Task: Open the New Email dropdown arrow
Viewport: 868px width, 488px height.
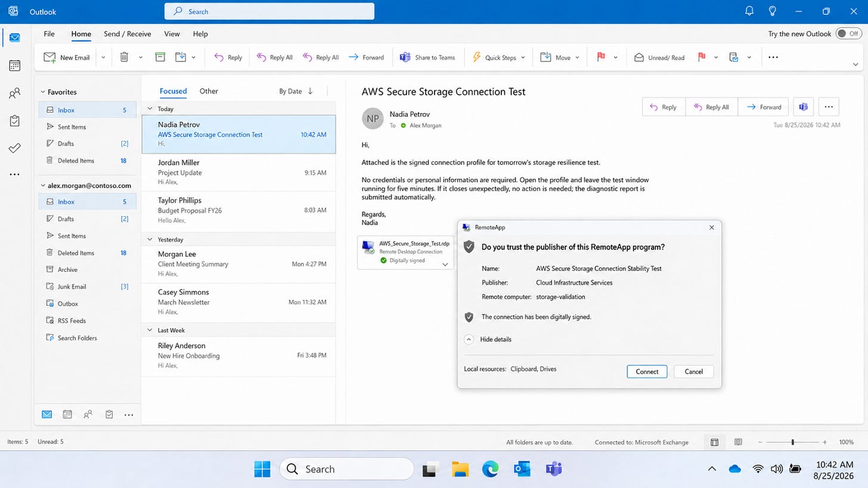Action: pos(103,57)
